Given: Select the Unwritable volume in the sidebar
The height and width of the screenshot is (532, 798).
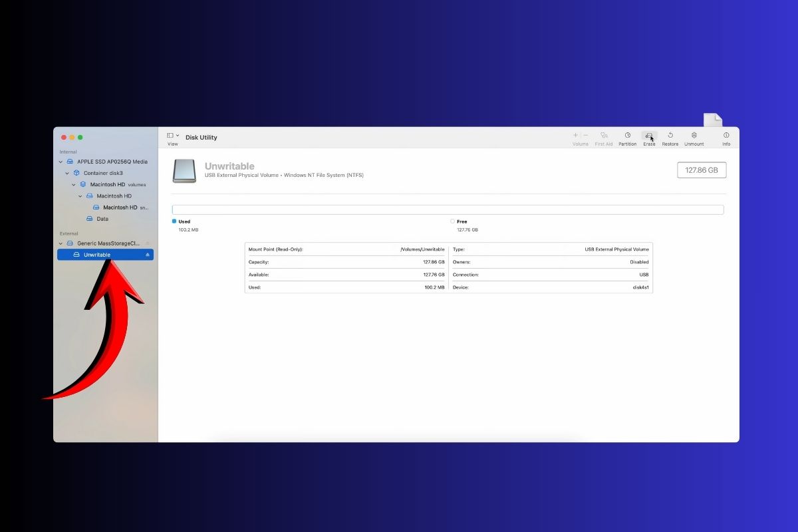Looking at the screenshot, I should [105, 255].
